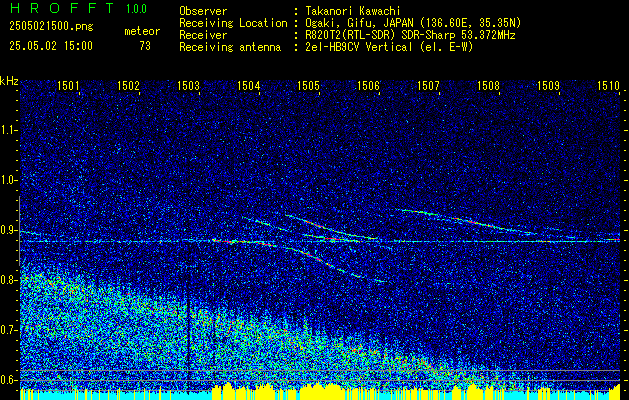This screenshot has height=400, width=629.
Task: Click the 'meteor' label
Action: pos(142,31)
